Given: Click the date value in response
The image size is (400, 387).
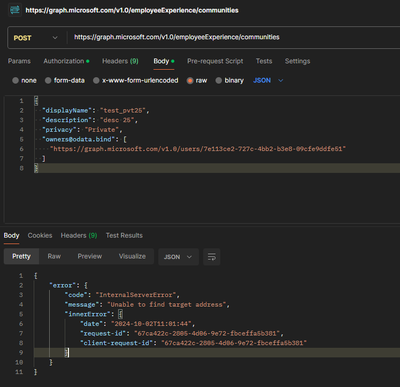Looking at the screenshot, I should point(151,324).
